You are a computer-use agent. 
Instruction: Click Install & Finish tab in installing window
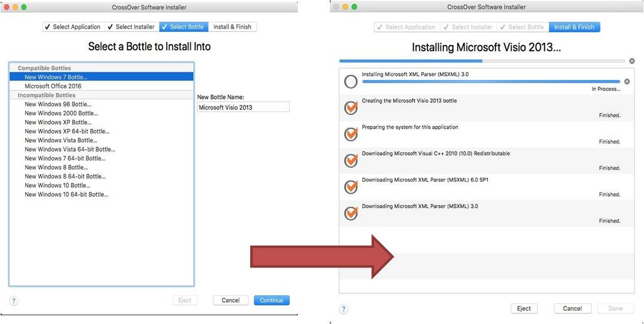574,27
